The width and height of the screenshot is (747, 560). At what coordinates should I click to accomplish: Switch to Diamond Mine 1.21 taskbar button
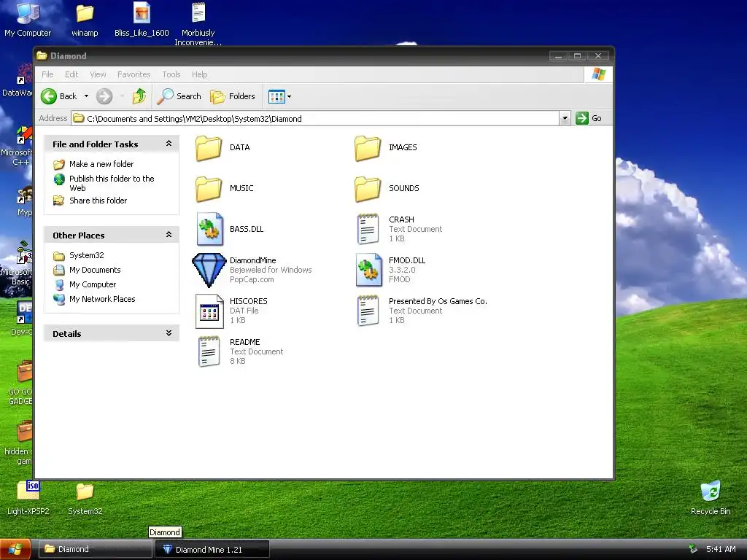212,549
